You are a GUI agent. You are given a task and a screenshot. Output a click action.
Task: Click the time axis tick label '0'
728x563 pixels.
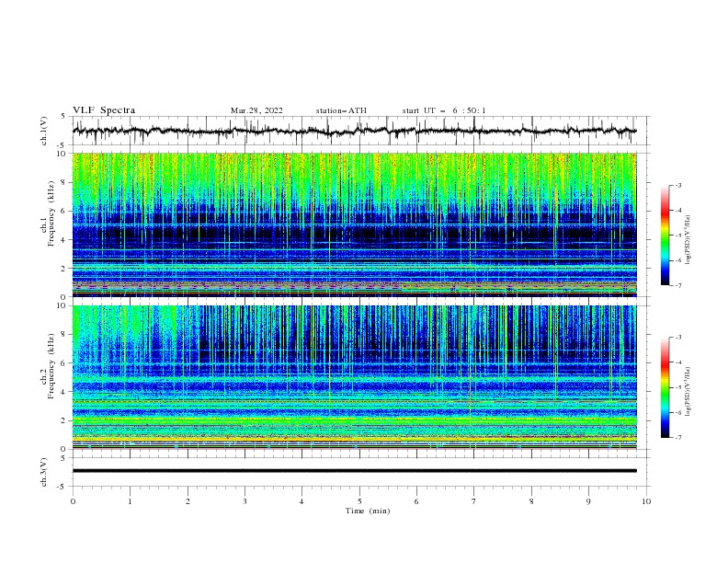[x=73, y=501]
